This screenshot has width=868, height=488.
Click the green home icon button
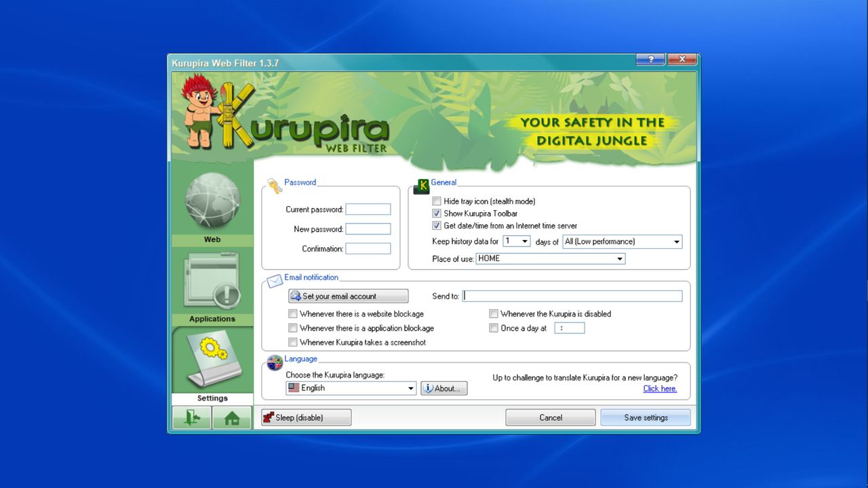click(x=232, y=418)
